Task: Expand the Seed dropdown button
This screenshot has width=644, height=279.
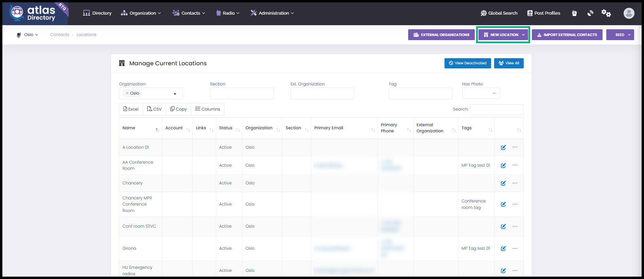Action: click(x=629, y=35)
